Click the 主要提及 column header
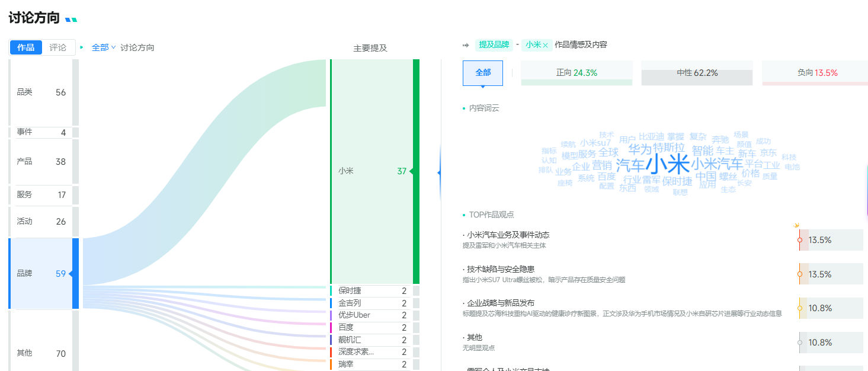 coord(370,48)
